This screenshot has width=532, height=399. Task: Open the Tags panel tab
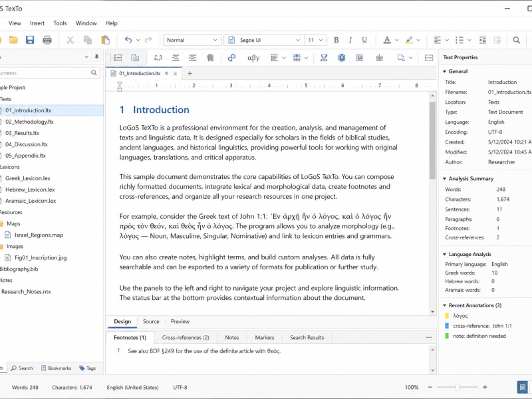point(88,368)
